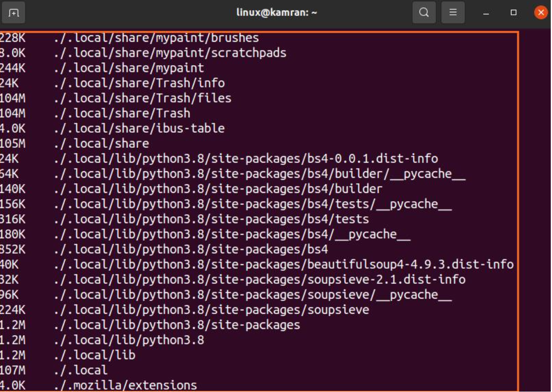
Task: Open the hamburger menu in header bar
Action: (453, 13)
